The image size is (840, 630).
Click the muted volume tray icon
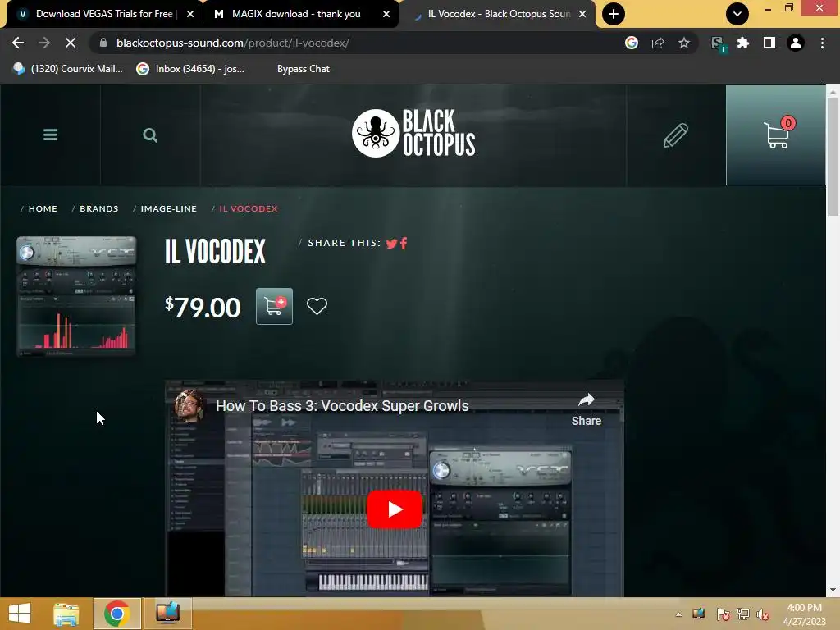[764, 614]
